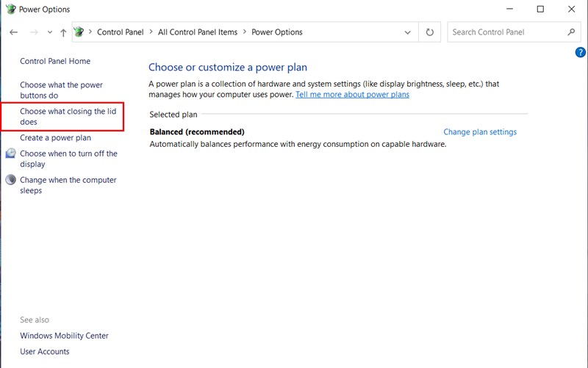Image resolution: width=588 pixels, height=368 pixels.
Task: Go up one level with up arrow
Action: (x=63, y=32)
